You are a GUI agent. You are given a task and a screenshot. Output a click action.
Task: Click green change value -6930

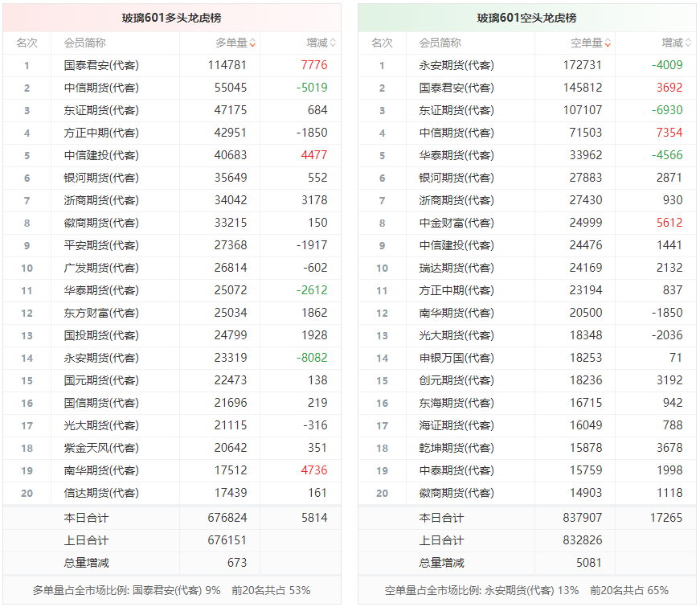point(667,110)
